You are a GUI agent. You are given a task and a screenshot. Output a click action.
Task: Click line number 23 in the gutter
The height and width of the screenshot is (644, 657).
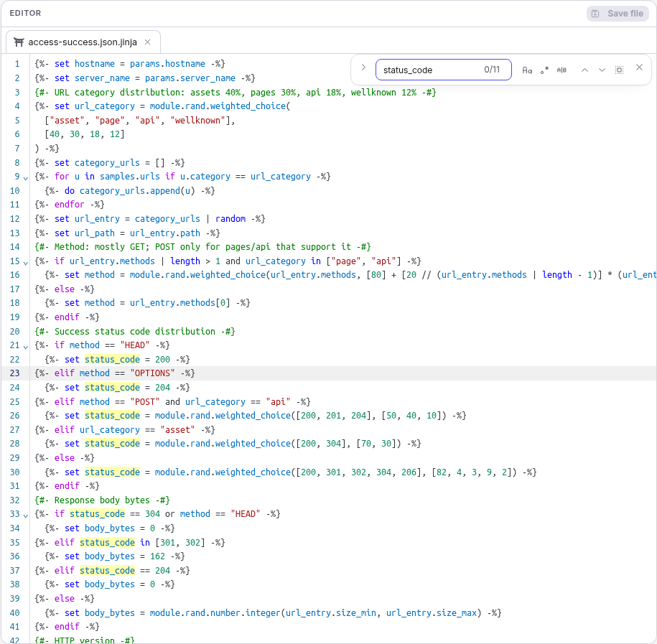[x=14, y=373]
